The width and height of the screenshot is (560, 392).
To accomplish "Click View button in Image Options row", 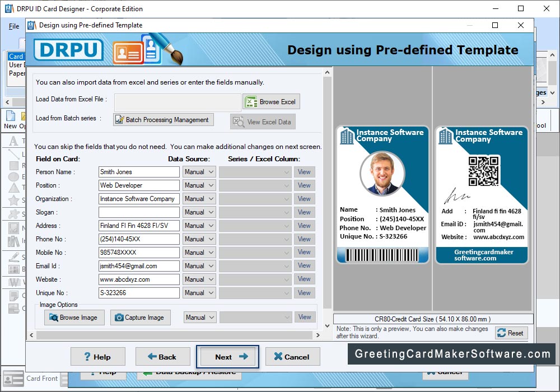I will point(305,317).
